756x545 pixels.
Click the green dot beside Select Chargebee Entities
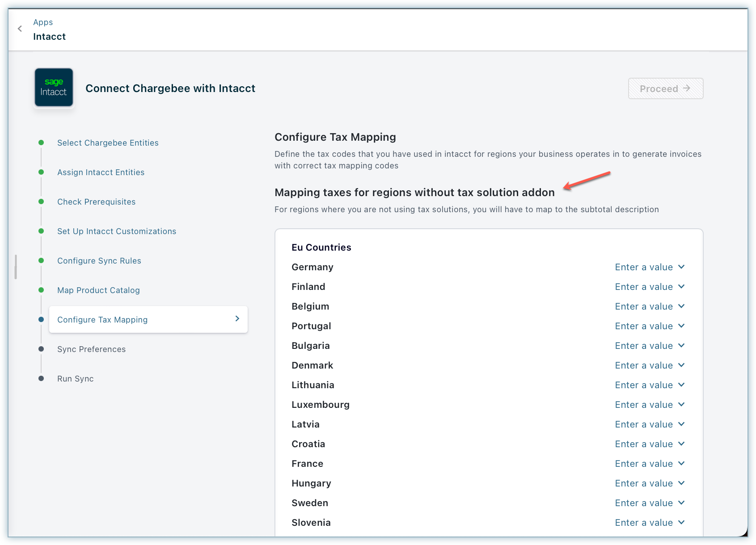41,143
